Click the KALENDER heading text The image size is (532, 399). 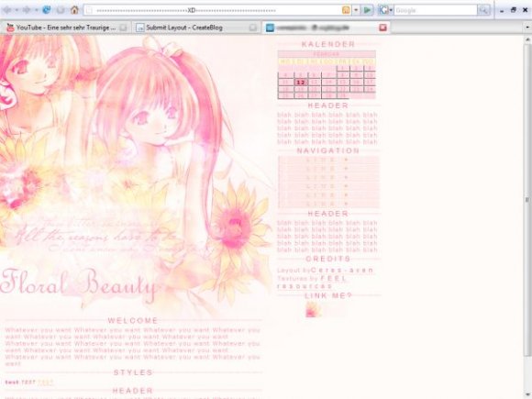tap(328, 44)
